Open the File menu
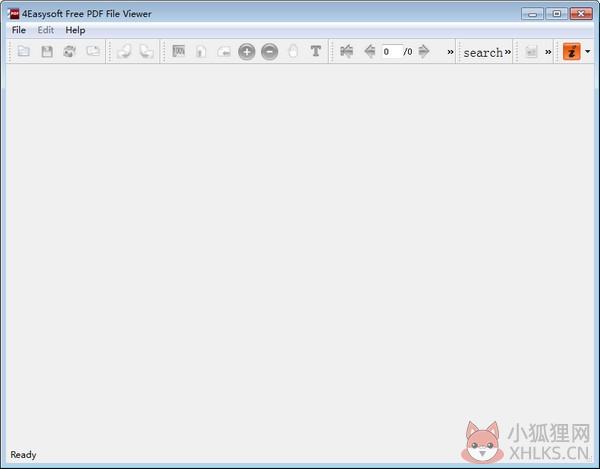Screen dimensions: 600x469 19,30
